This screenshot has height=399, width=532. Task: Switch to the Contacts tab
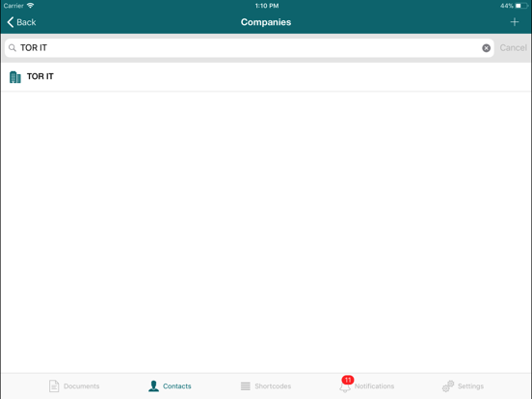[170, 386]
